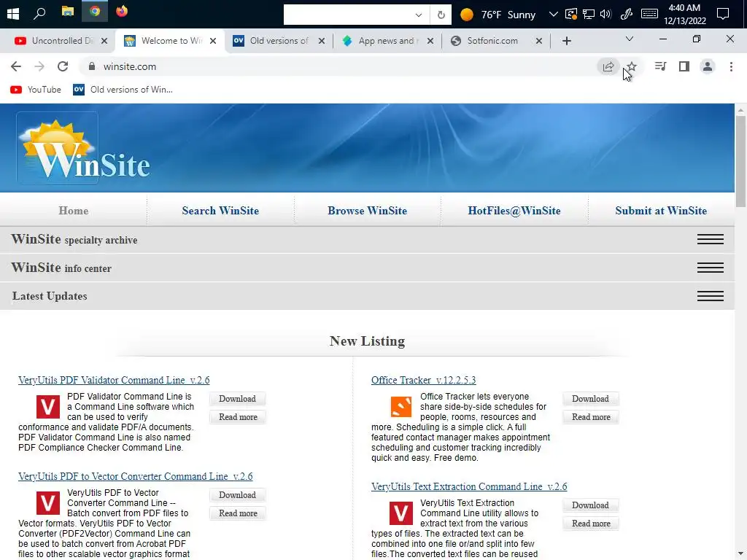This screenshot has width=747, height=560.
Task: Switch to Chrome on the taskbar
Action: pos(95,11)
